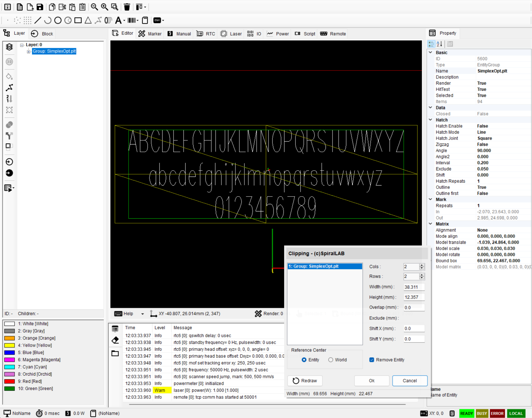Image resolution: width=532 pixels, height=418 pixels.
Task: Select the Red color swatch
Action: [x=10, y=381]
